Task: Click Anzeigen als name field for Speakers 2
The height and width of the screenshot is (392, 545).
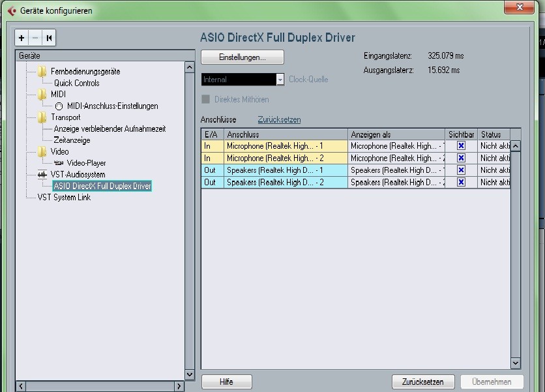Action: coord(396,182)
